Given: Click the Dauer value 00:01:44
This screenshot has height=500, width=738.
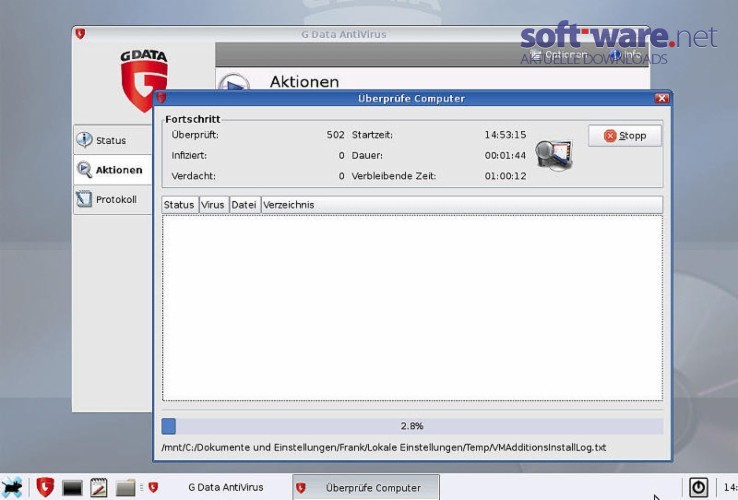Looking at the screenshot, I should point(505,155).
